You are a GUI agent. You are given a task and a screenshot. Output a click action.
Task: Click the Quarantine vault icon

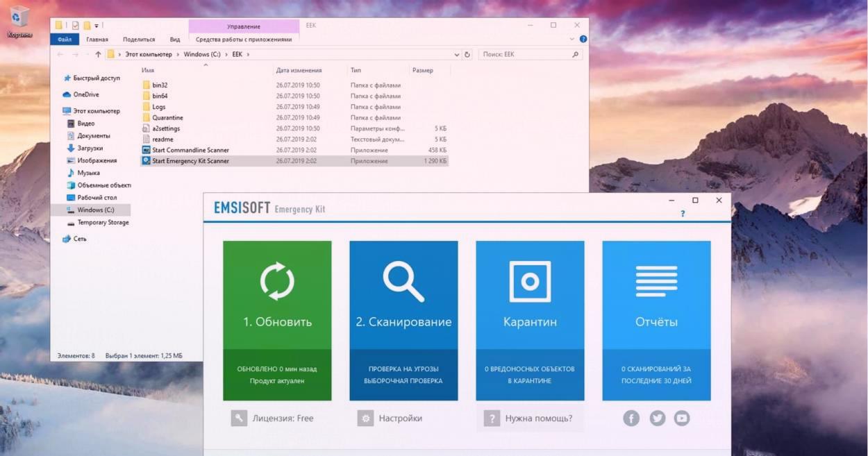point(530,281)
